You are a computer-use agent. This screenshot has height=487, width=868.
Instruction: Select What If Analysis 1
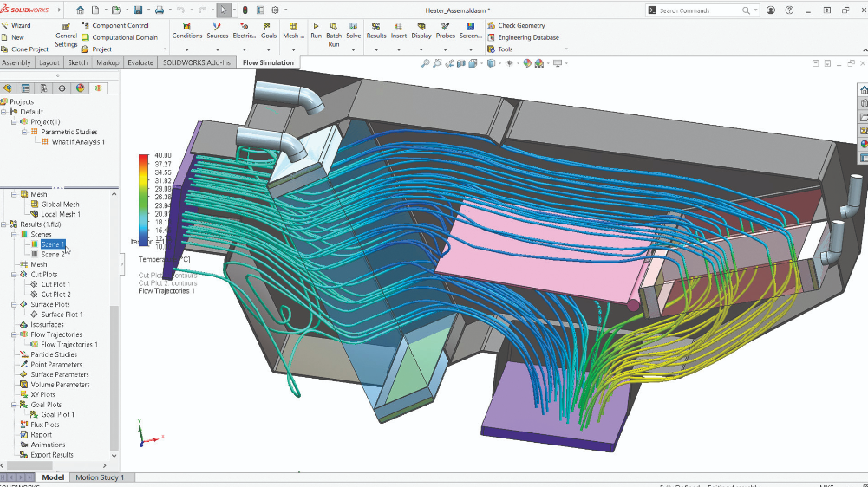(78, 141)
